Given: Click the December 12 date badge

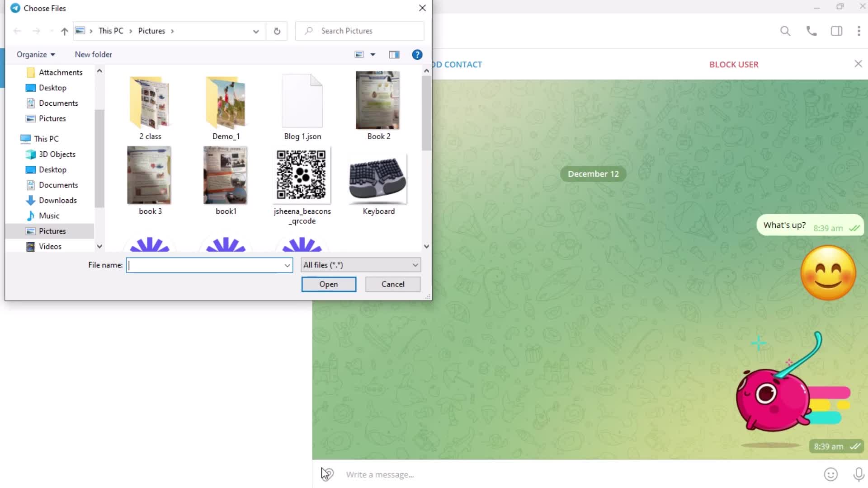Looking at the screenshot, I should [593, 174].
